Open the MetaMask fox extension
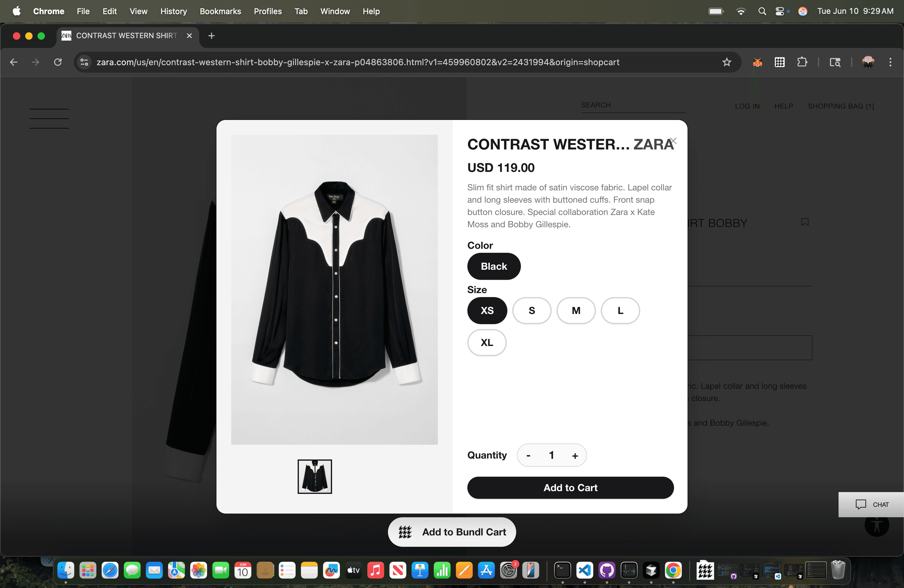904x588 pixels. (757, 62)
